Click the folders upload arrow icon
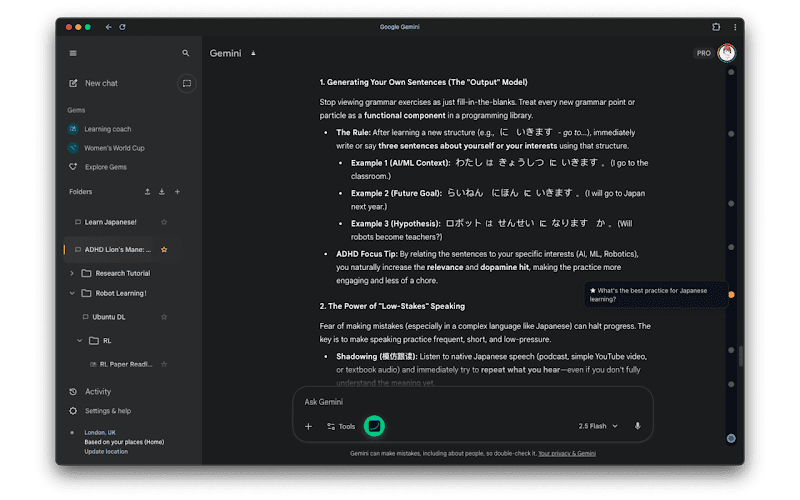 click(148, 191)
